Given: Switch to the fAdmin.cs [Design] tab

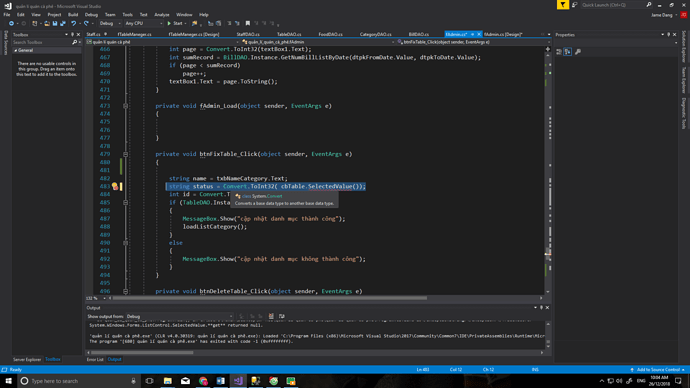Looking at the screenshot, I should click(x=503, y=34).
